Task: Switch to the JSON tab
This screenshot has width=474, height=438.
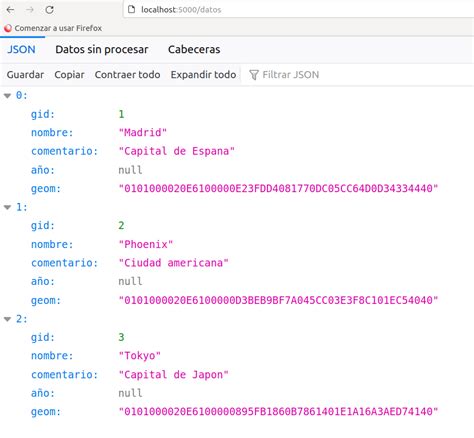Action: tap(21, 50)
